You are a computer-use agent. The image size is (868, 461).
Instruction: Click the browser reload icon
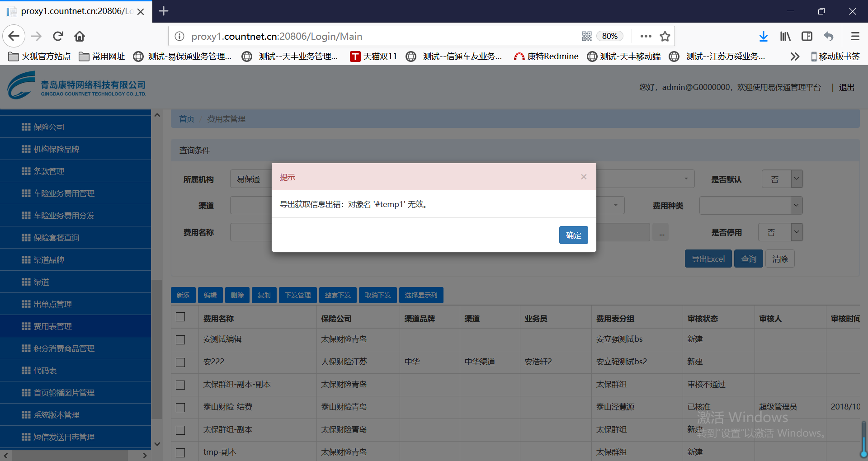click(x=58, y=36)
